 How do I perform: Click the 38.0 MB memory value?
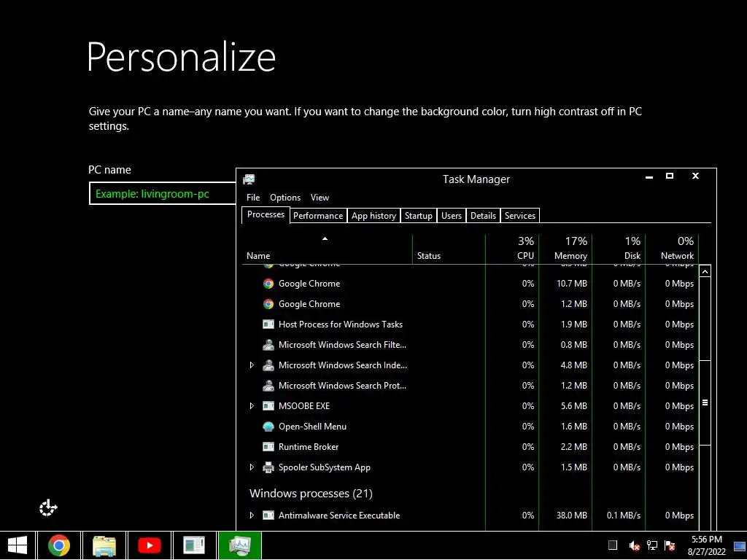(572, 516)
